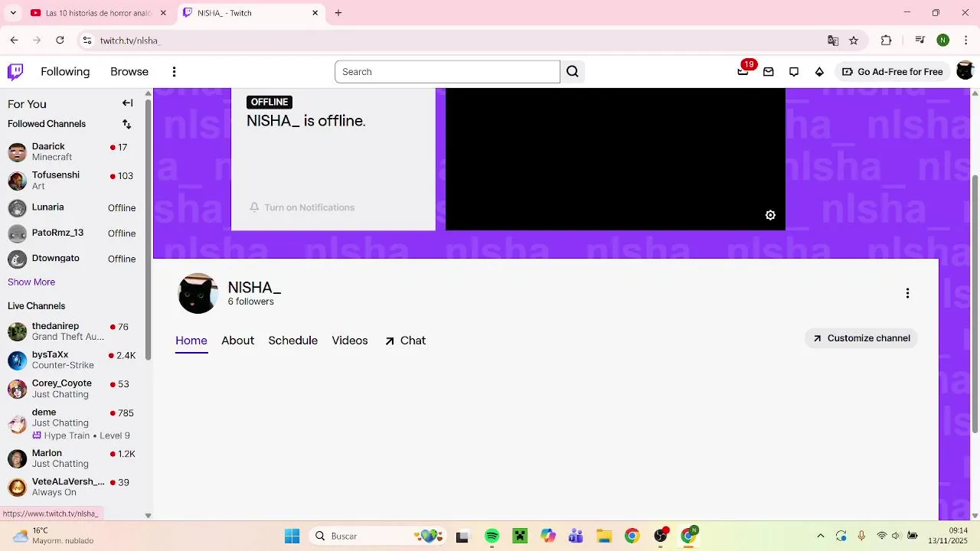Open Tofusenshi channel in sidebar
The image size is (980, 551).
(72, 181)
